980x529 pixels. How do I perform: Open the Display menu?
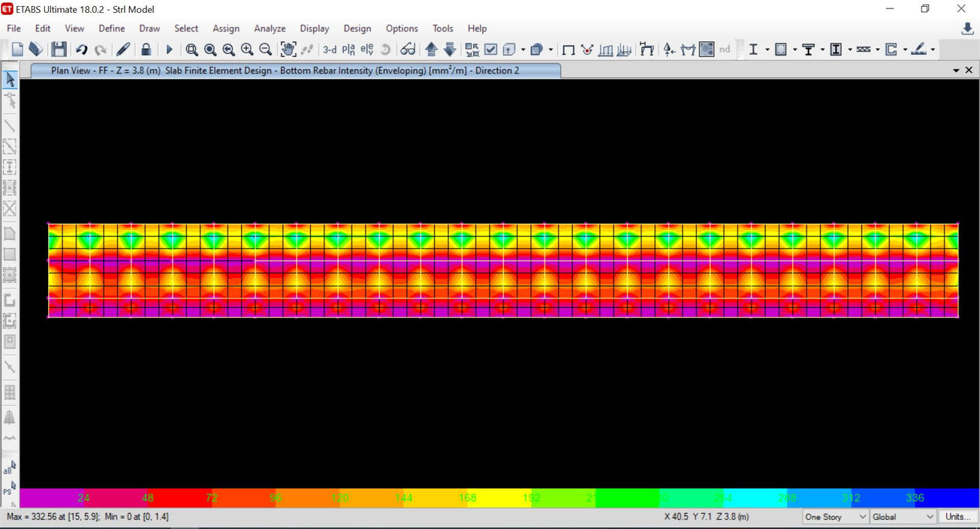tap(314, 29)
